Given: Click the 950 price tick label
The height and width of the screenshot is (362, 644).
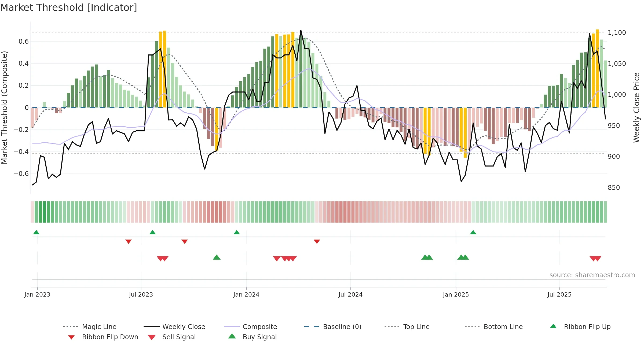Looking at the screenshot, I should [614, 126].
